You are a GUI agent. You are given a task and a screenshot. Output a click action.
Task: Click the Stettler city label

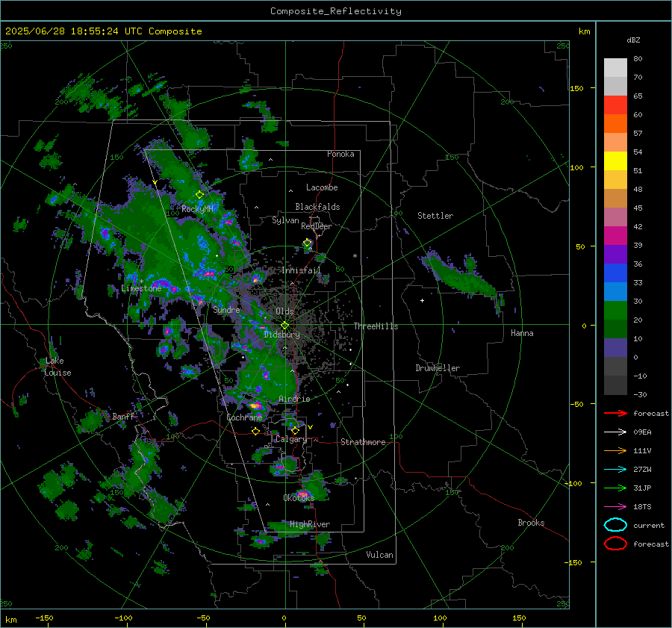point(435,216)
